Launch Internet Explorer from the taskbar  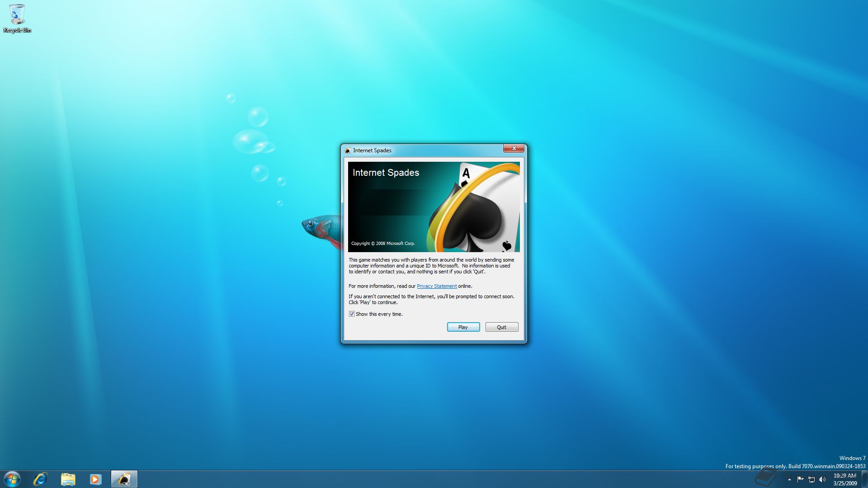click(x=40, y=479)
